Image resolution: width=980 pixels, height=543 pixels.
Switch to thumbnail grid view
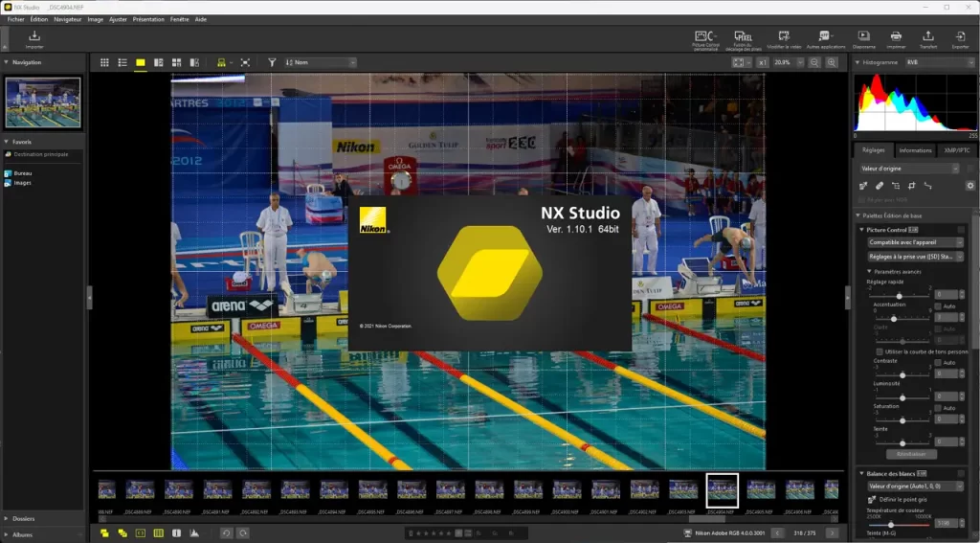[x=104, y=62]
